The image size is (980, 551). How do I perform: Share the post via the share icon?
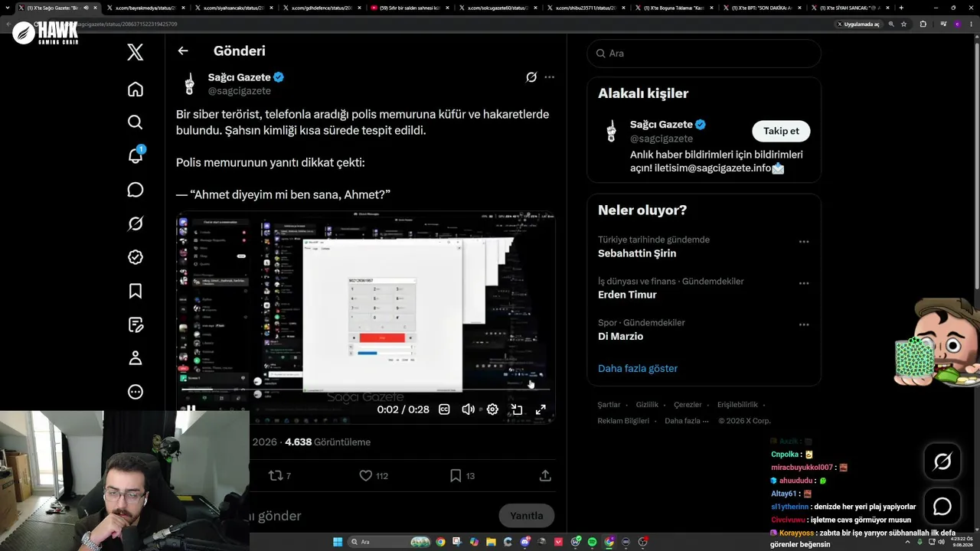(545, 476)
